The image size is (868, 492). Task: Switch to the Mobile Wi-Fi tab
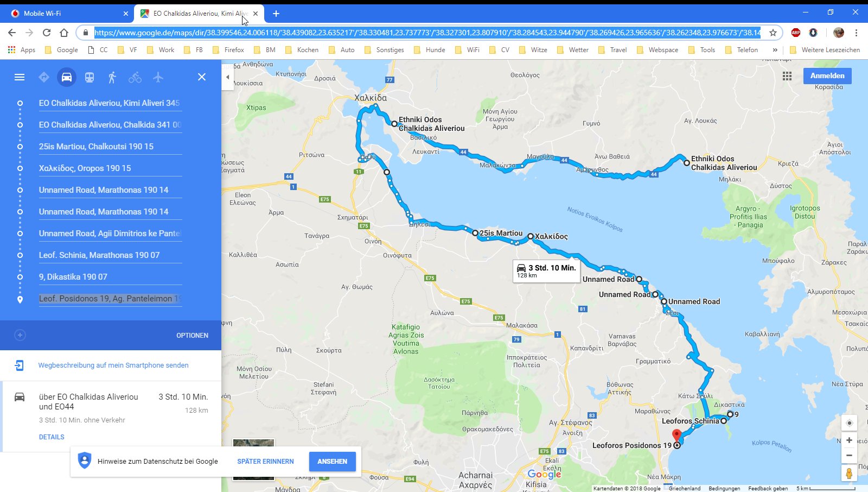tap(67, 14)
